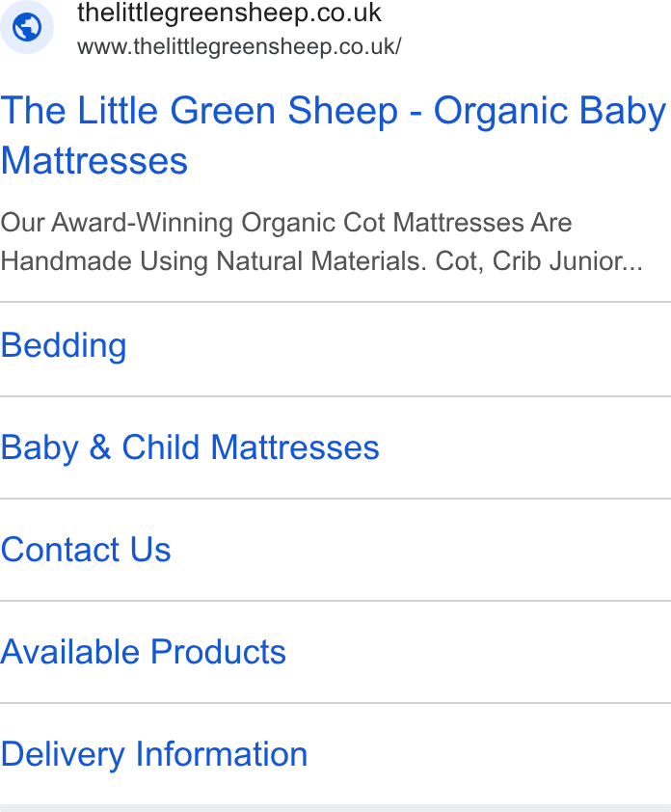Select the thelittlegreensheep.co.uk site name
This screenshot has height=812, width=671.
point(229,13)
